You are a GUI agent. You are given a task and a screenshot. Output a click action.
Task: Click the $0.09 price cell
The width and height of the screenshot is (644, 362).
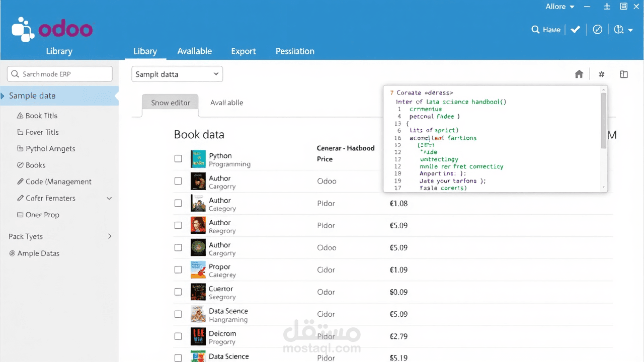(x=398, y=292)
